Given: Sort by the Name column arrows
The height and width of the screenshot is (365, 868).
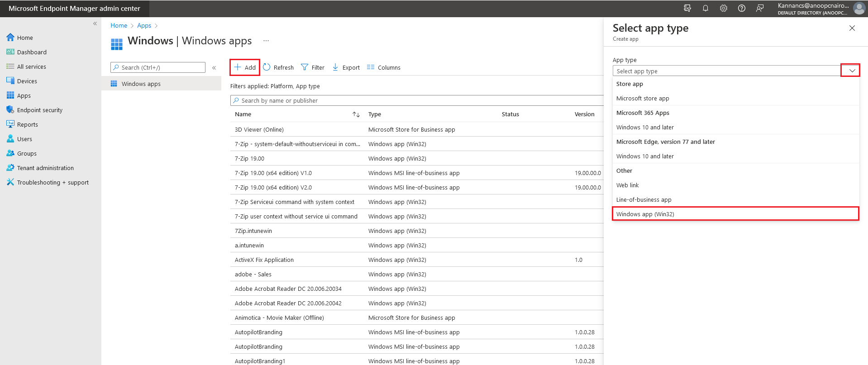Looking at the screenshot, I should pyautogui.click(x=356, y=114).
